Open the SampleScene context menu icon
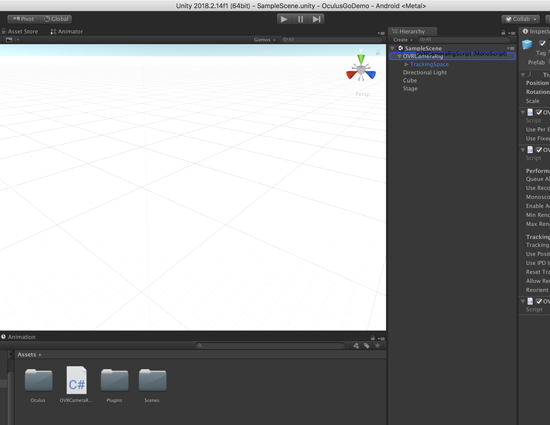This screenshot has width=550, height=425. coord(510,48)
